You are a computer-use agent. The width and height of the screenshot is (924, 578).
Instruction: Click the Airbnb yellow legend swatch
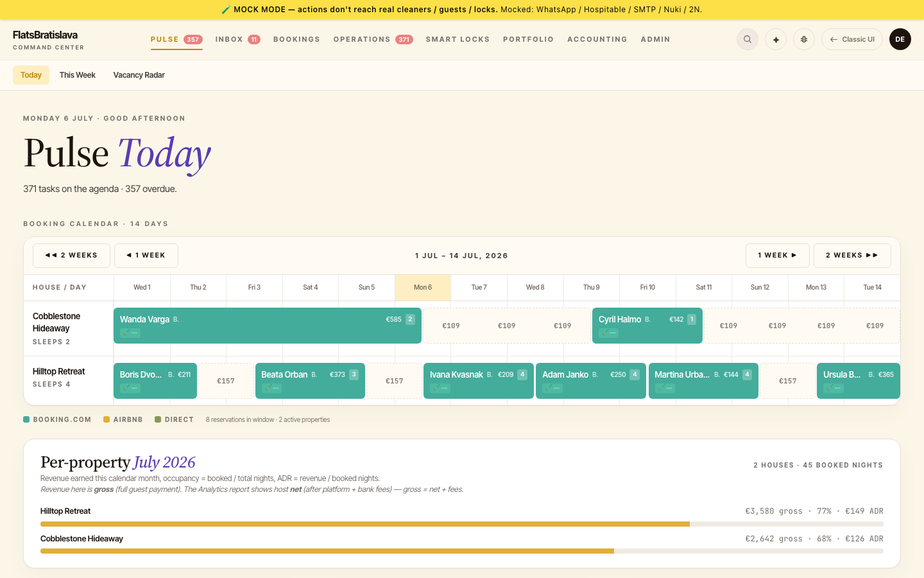(107, 419)
